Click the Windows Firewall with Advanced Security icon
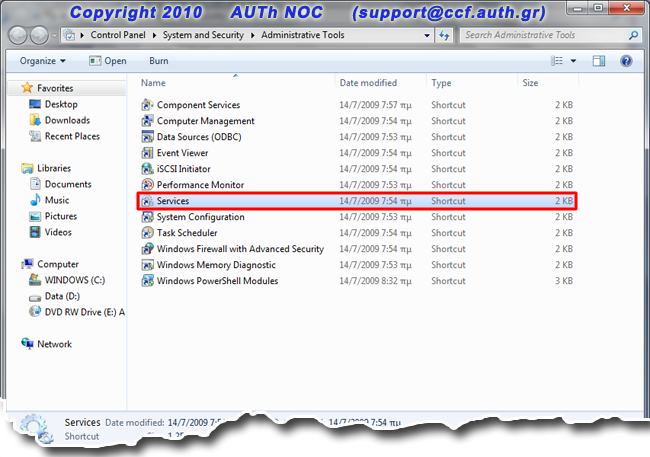Viewport: 650px width, 457px height. click(x=147, y=249)
